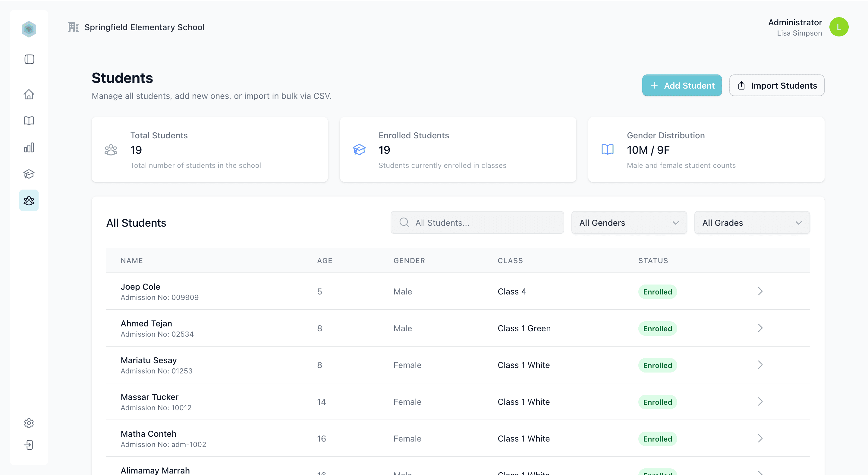The height and width of the screenshot is (475, 868).
Task: Click Springfield Elementary School title
Action: (144, 27)
